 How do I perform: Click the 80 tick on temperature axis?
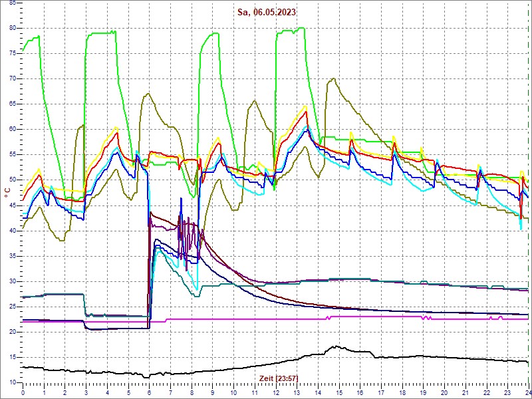pyautogui.click(x=13, y=28)
